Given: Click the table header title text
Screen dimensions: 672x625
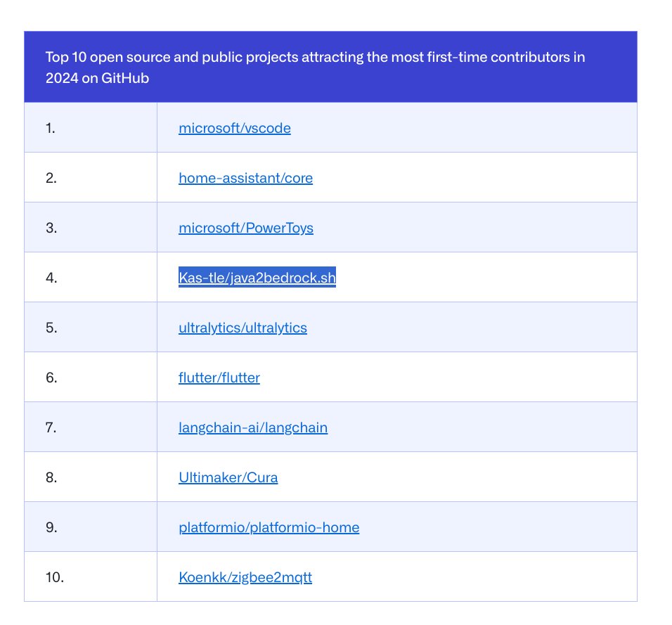Looking at the screenshot, I should (315, 67).
